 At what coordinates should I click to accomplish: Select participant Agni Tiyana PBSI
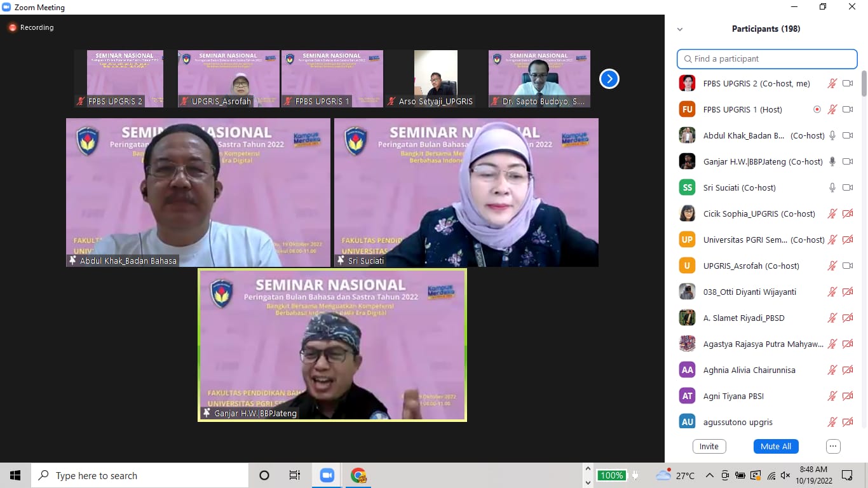coord(733,396)
